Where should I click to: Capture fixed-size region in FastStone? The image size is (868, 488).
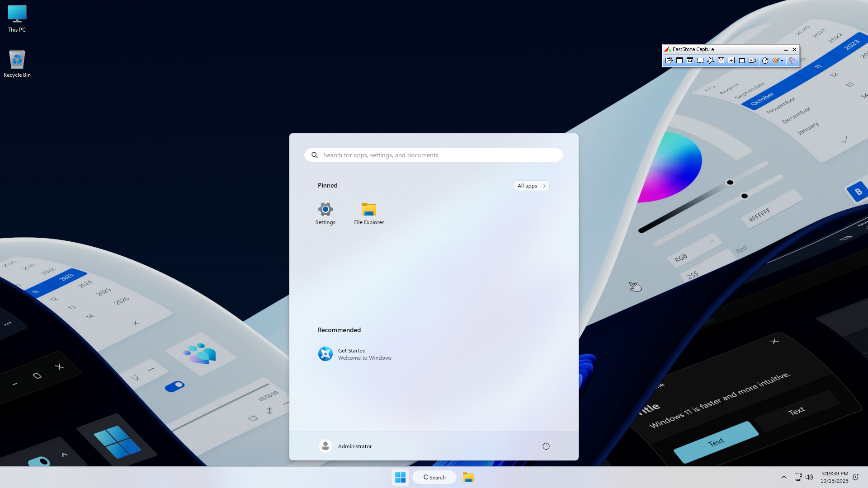tap(742, 60)
